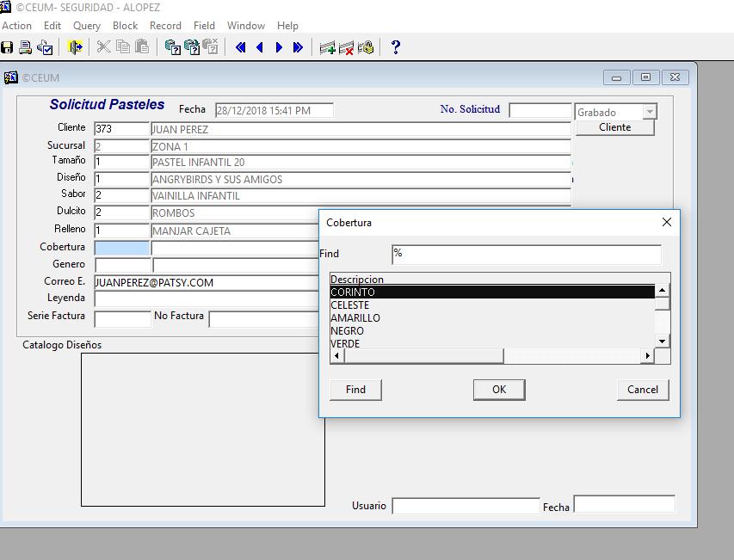Select VERDE in the Descripcion list
The image size is (734, 560).
[x=492, y=343]
